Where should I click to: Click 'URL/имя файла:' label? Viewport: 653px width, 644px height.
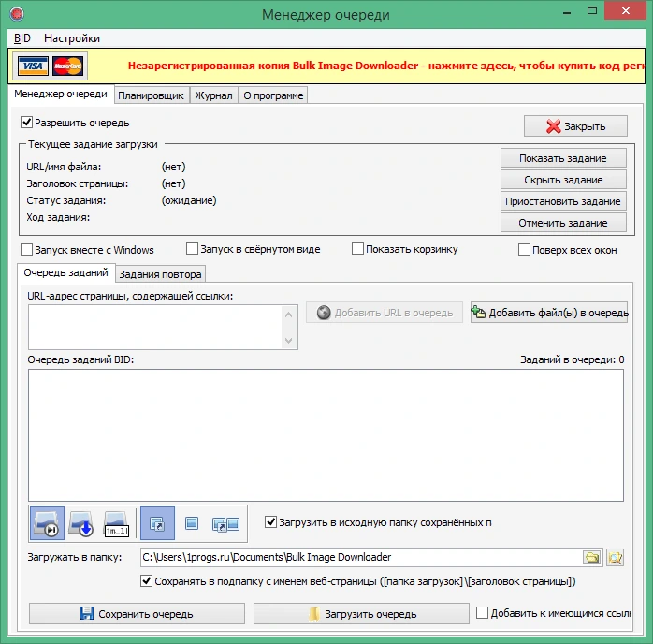click(x=64, y=167)
